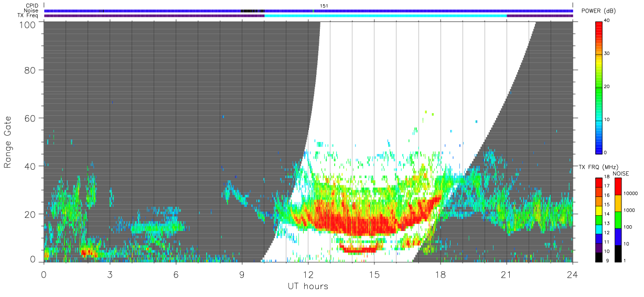
Task: Click the dark patch in the Noise strip near 9 UT
Action: [x=252, y=10]
